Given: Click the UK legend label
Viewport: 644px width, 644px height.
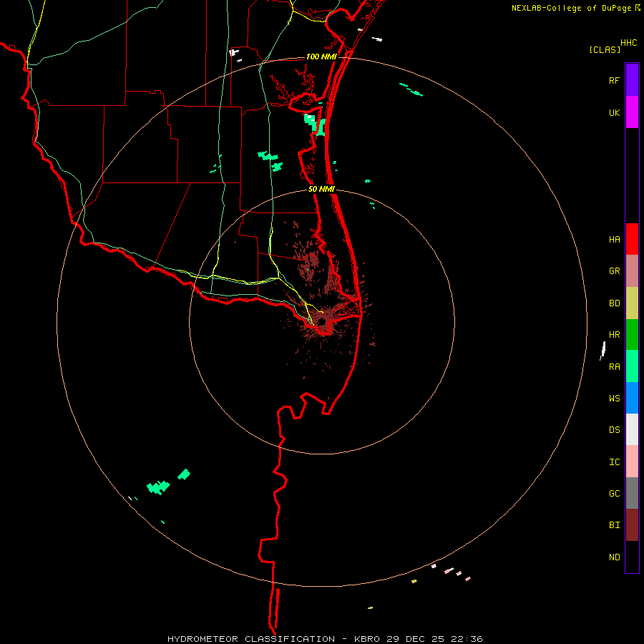Looking at the screenshot, I should 614,113.
